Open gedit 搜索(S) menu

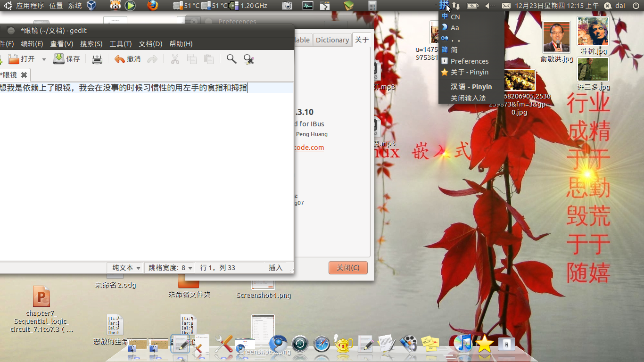coord(91,44)
